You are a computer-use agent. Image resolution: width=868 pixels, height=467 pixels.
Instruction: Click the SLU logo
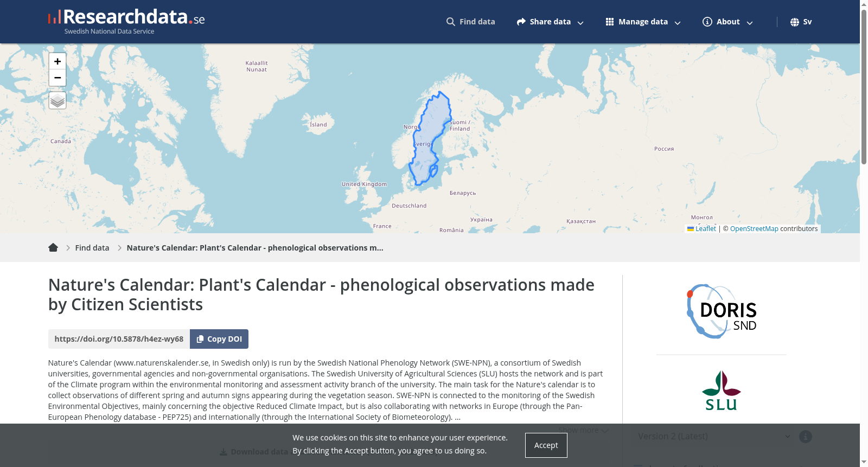(722, 391)
